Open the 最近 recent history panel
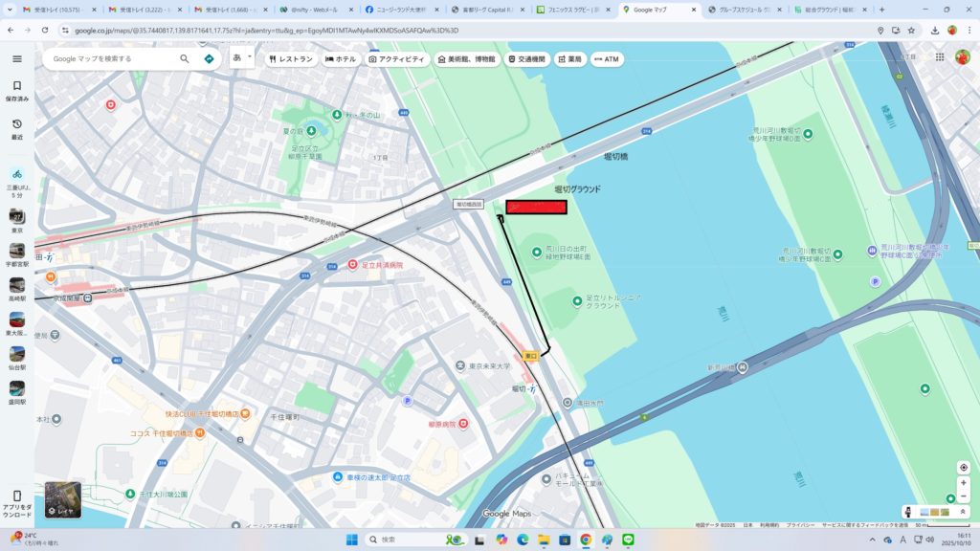 point(16,128)
